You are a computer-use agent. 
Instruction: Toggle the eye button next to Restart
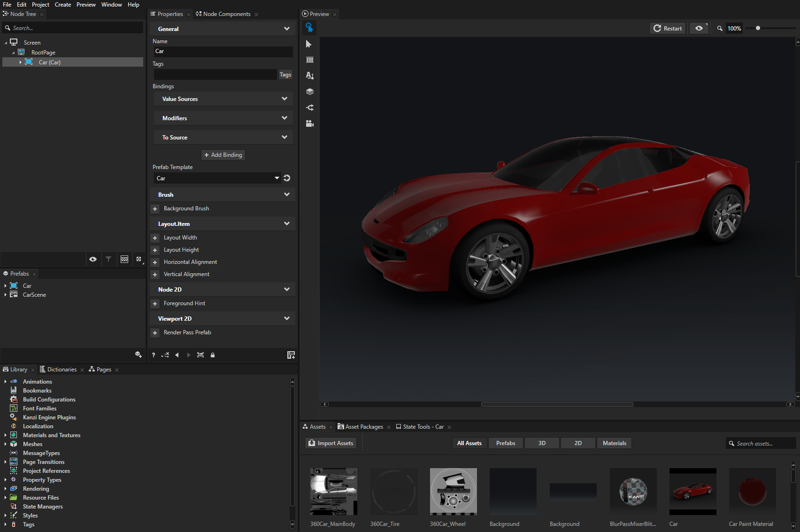(700, 29)
